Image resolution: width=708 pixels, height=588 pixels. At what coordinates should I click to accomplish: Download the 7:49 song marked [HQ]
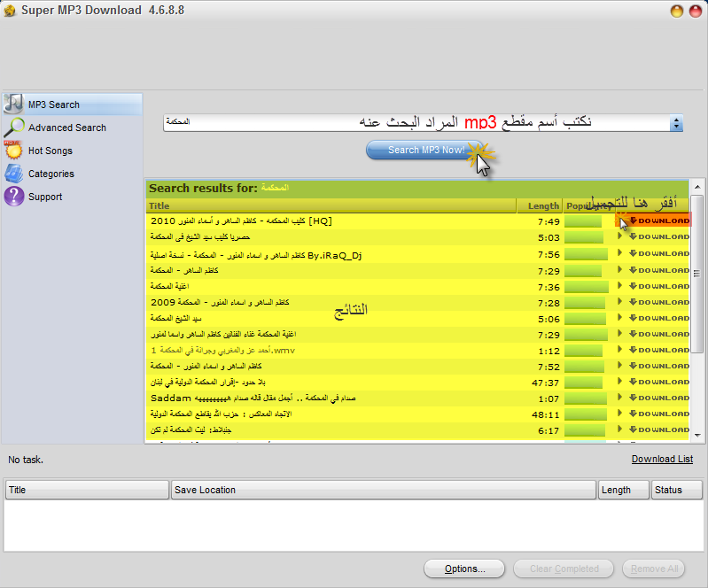659,220
